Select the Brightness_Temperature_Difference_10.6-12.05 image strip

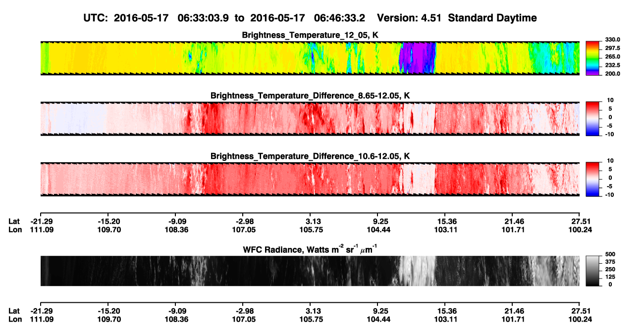[x=310, y=179]
